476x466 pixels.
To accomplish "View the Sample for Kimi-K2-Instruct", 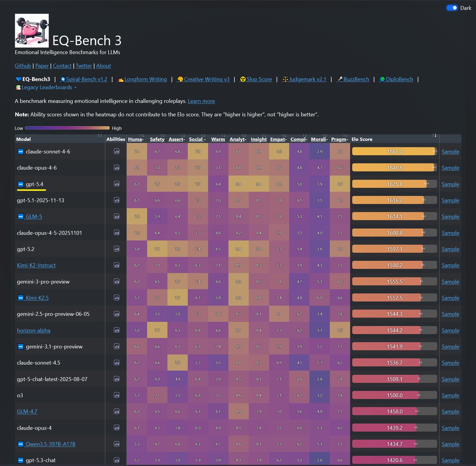I will click(x=450, y=265).
